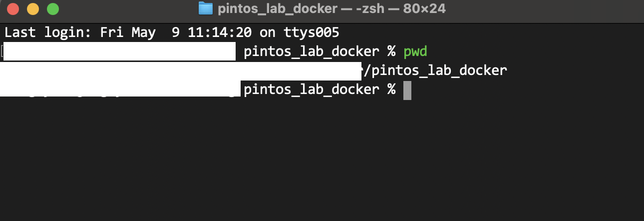Click the "80×24" size label in title
This screenshot has width=644, height=221.
pos(424,8)
